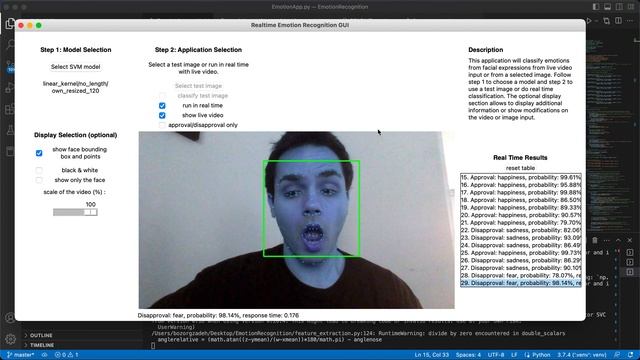Select result row 21 happiness 79.70%
Screen dimensions: 640x360
click(x=520, y=223)
